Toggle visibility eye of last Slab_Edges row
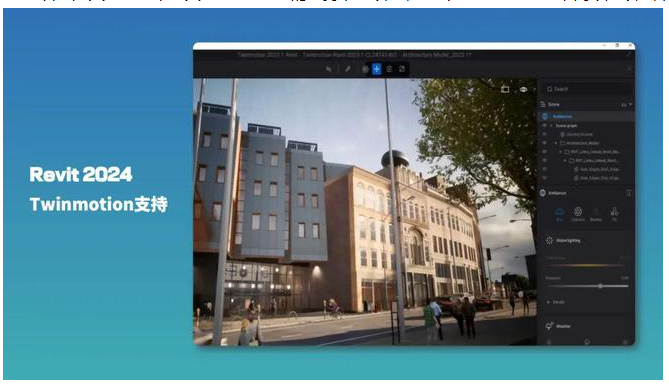The image size is (669, 390). pyautogui.click(x=544, y=178)
